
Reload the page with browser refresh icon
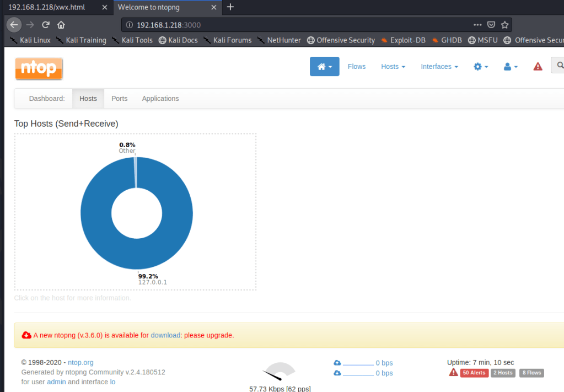pyautogui.click(x=46, y=25)
